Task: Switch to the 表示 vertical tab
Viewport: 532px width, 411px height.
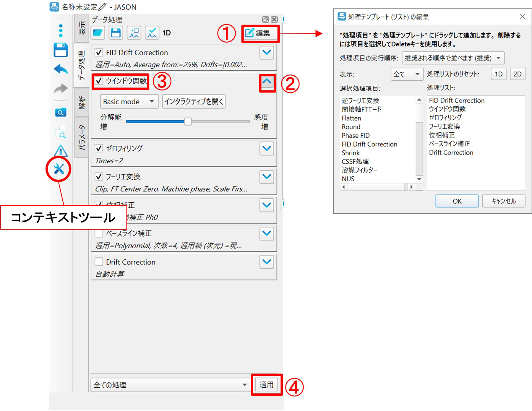Action: pyautogui.click(x=82, y=28)
